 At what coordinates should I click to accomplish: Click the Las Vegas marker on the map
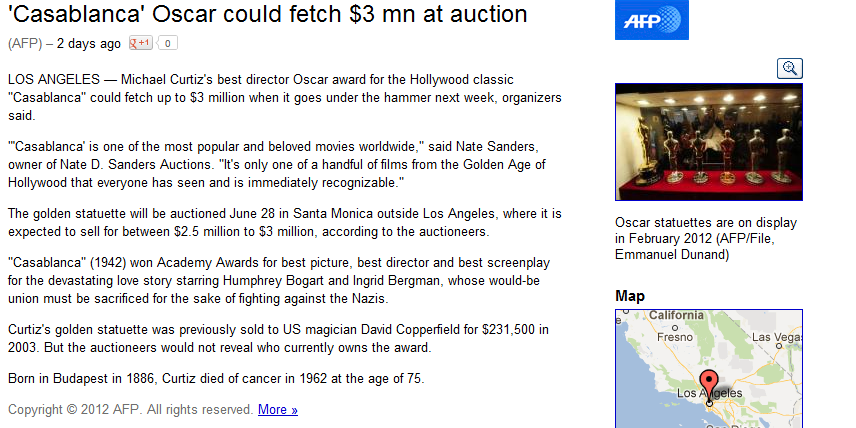pyautogui.click(x=779, y=346)
